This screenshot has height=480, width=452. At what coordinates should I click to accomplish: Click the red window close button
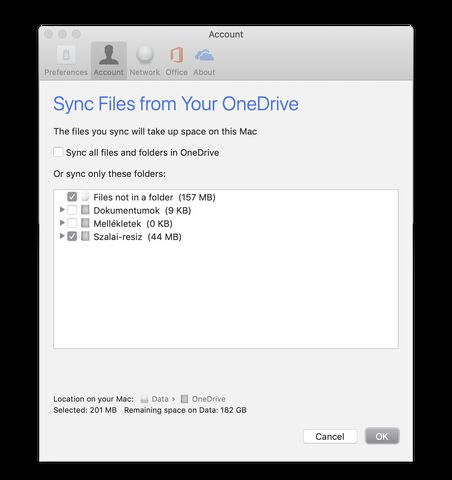pyautogui.click(x=49, y=34)
